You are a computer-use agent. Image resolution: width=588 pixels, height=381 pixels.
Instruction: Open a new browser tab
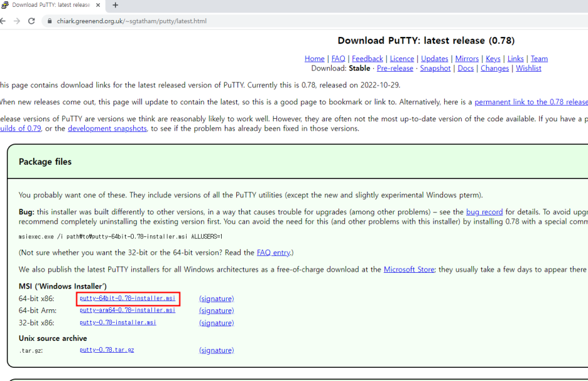pos(114,5)
